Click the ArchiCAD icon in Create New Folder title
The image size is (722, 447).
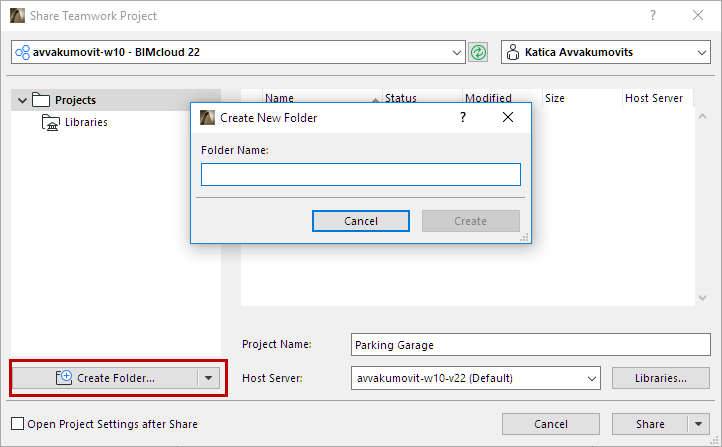[207, 118]
